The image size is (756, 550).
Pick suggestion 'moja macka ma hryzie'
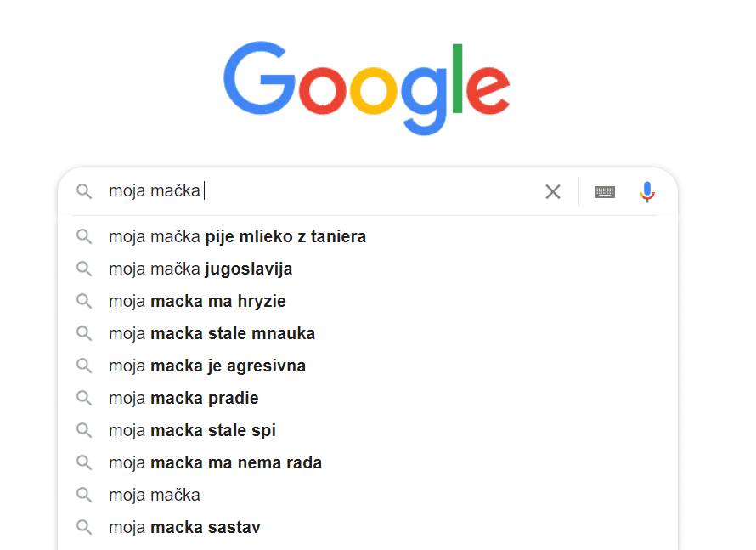coord(368,301)
